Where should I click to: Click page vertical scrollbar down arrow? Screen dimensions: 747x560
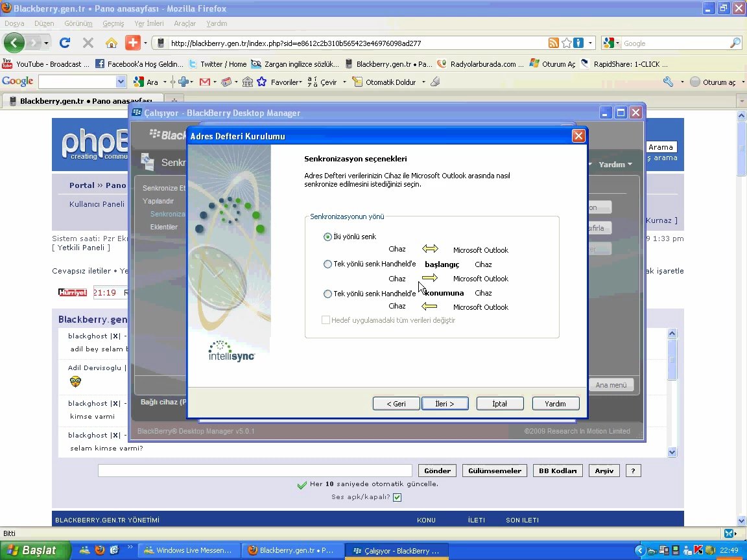(x=742, y=520)
